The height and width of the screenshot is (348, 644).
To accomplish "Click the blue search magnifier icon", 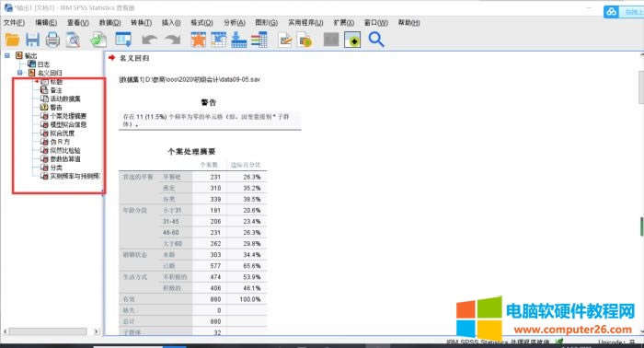I will click(x=375, y=40).
